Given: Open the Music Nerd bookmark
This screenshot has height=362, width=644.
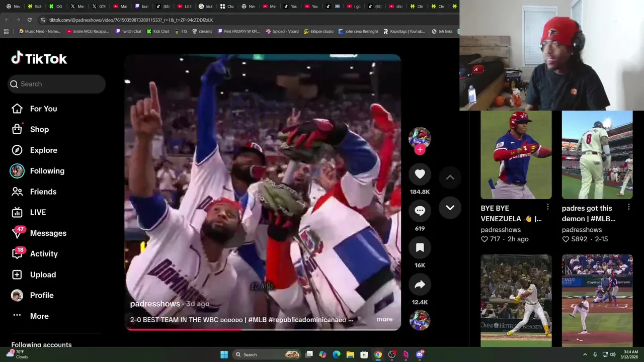Looking at the screenshot, I should [x=39, y=31].
